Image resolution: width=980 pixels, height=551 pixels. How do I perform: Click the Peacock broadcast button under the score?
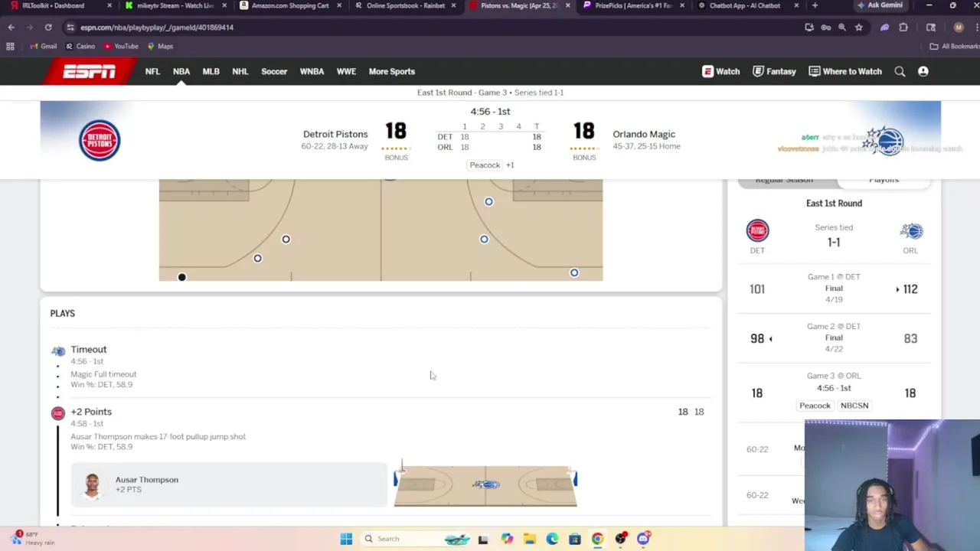coord(485,165)
